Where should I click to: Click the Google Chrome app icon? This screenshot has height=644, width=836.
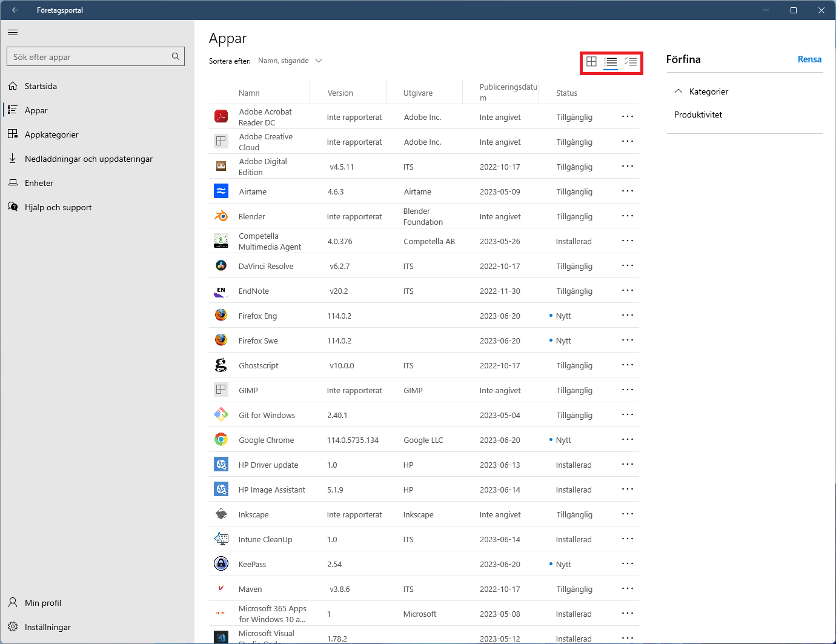coord(221,439)
